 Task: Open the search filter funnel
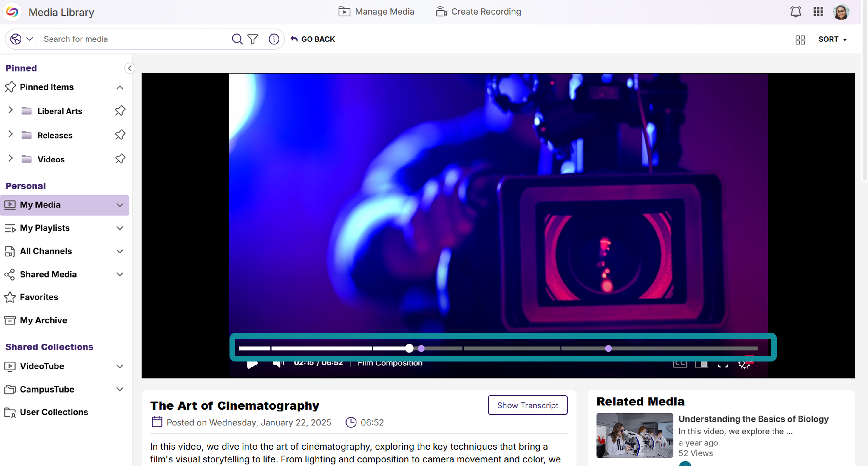click(x=253, y=39)
